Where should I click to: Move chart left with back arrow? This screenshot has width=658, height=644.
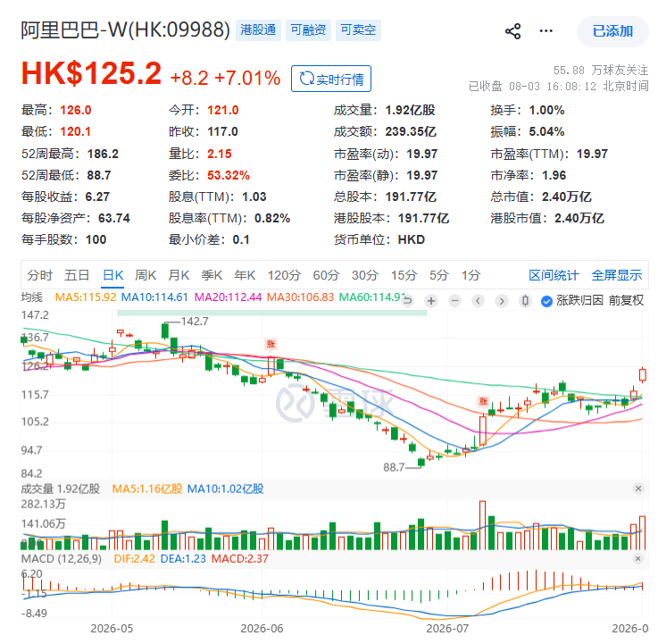click(x=478, y=301)
